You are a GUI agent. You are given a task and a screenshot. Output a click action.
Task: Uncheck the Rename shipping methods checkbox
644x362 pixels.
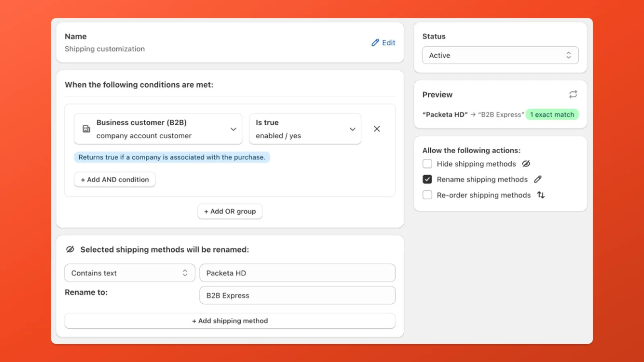(x=427, y=179)
